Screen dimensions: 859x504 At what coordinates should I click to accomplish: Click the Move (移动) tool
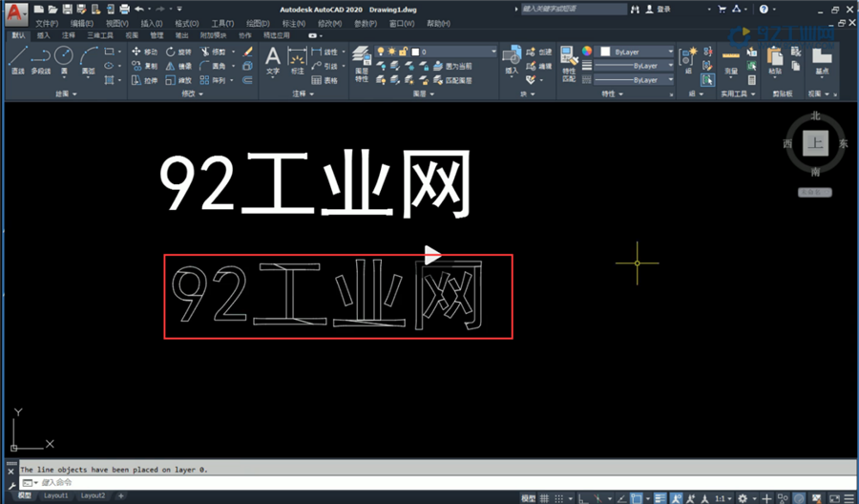(145, 52)
